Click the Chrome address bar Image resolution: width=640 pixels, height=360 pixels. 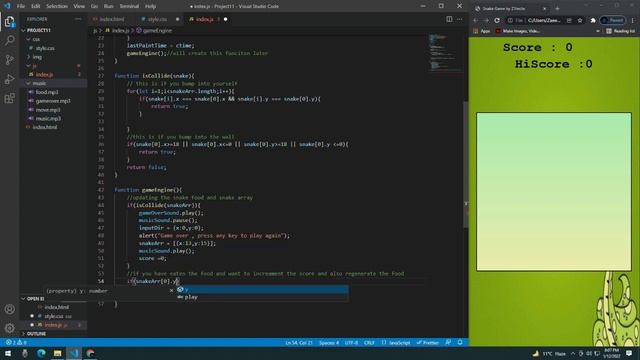click(x=544, y=20)
